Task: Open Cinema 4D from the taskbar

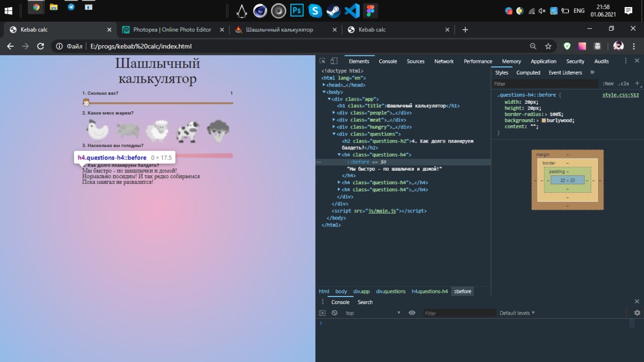Action: point(260,10)
